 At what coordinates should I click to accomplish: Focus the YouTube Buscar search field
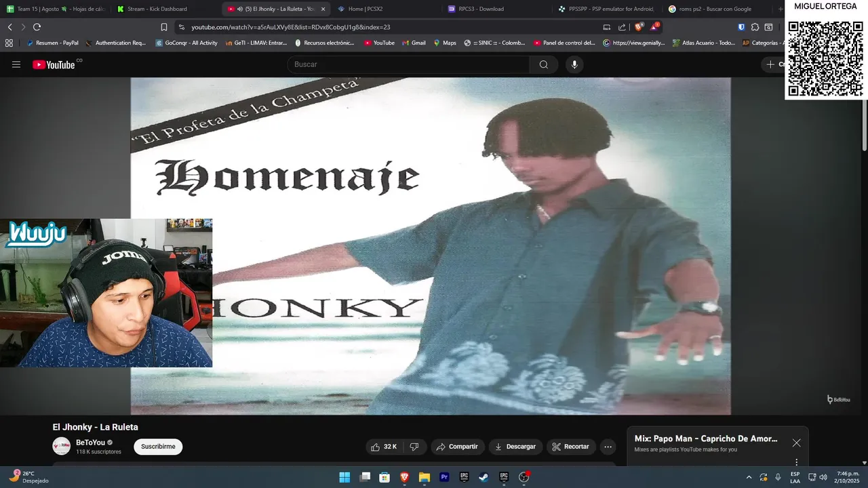tap(408, 64)
